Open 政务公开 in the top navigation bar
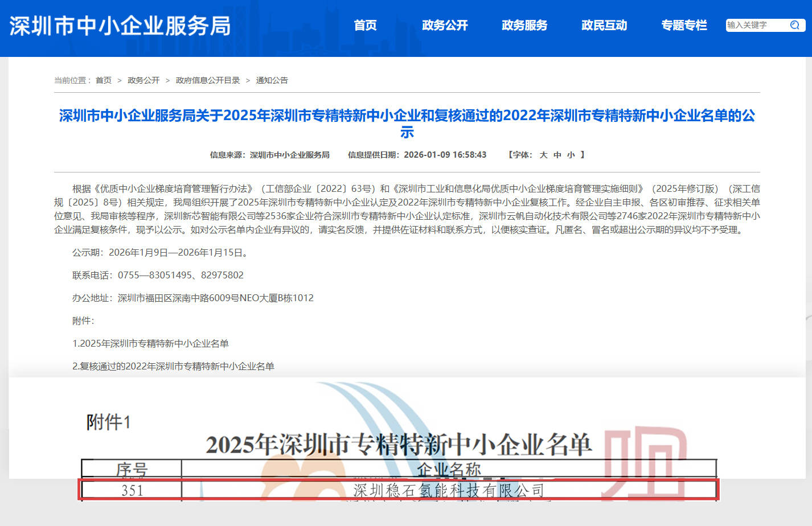The height and width of the screenshot is (526, 812). tap(445, 25)
